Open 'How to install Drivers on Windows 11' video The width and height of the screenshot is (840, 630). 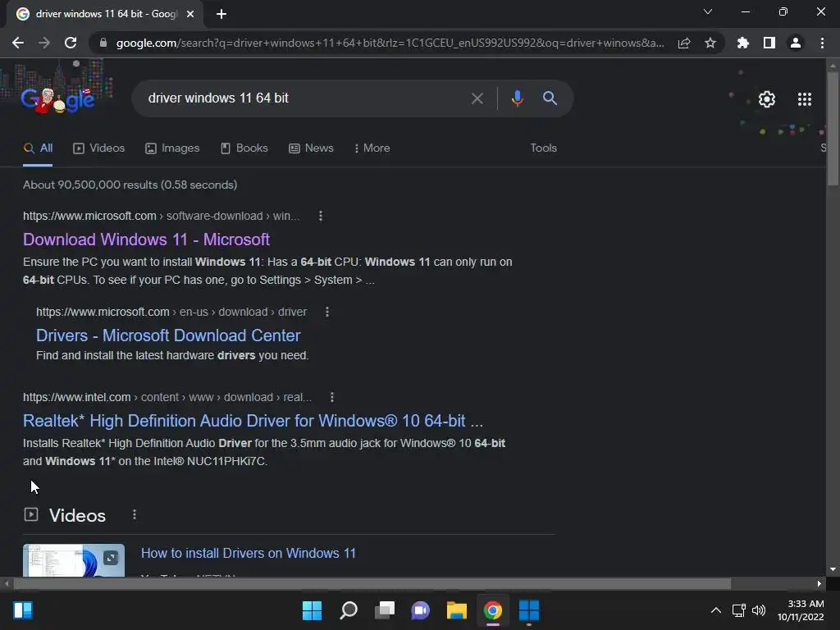pos(248,554)
